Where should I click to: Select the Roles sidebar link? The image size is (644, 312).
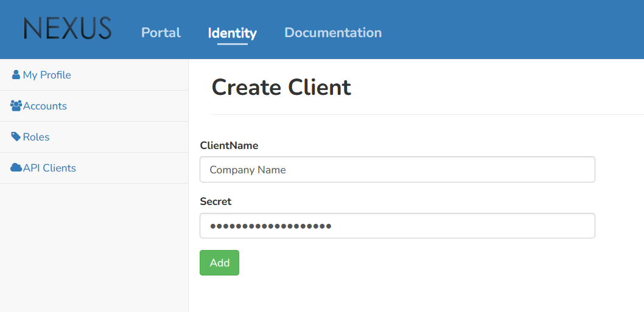pyautogui.click(x=37, y=137)
